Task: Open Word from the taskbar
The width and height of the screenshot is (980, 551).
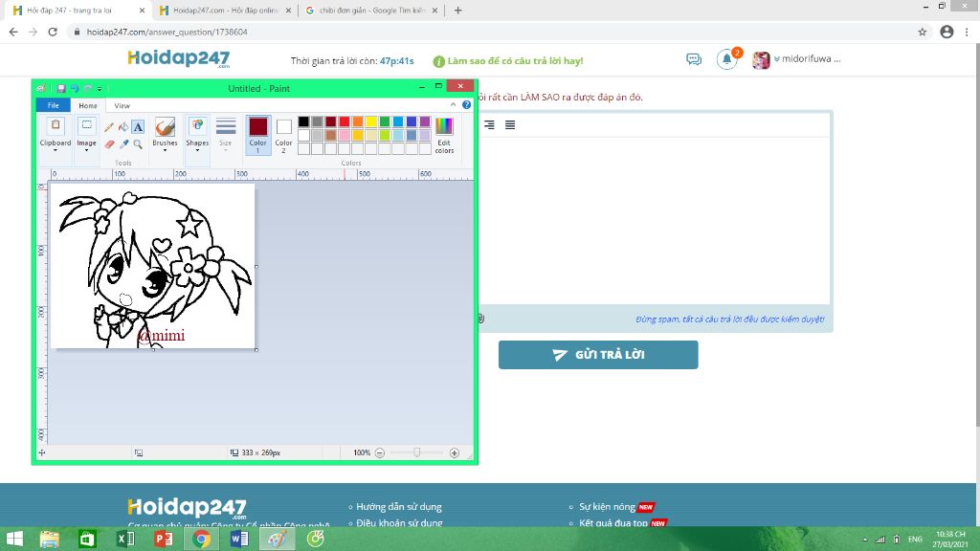Action: click(239, 539)
